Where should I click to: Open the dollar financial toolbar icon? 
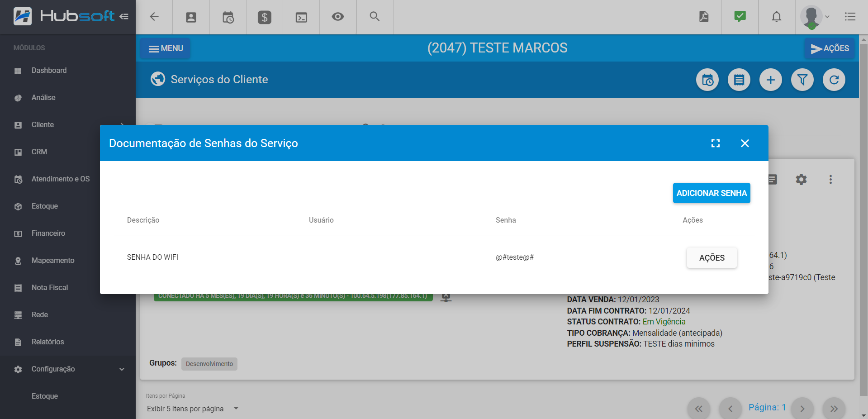tap(265, 17)
